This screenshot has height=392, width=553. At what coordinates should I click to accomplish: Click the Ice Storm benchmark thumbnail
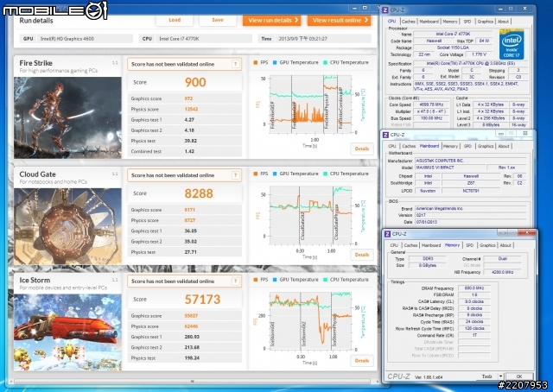click(x=67, y=332)
